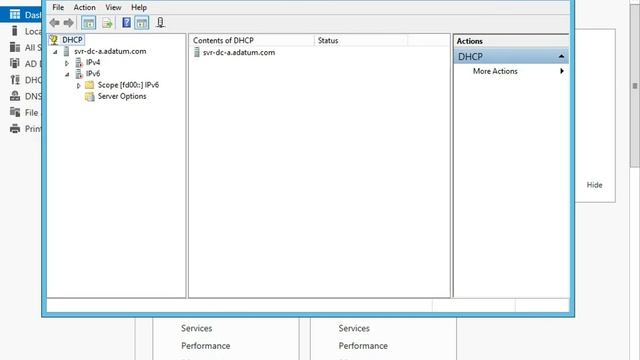Click the Server Options folder icon

coord(89,96)
